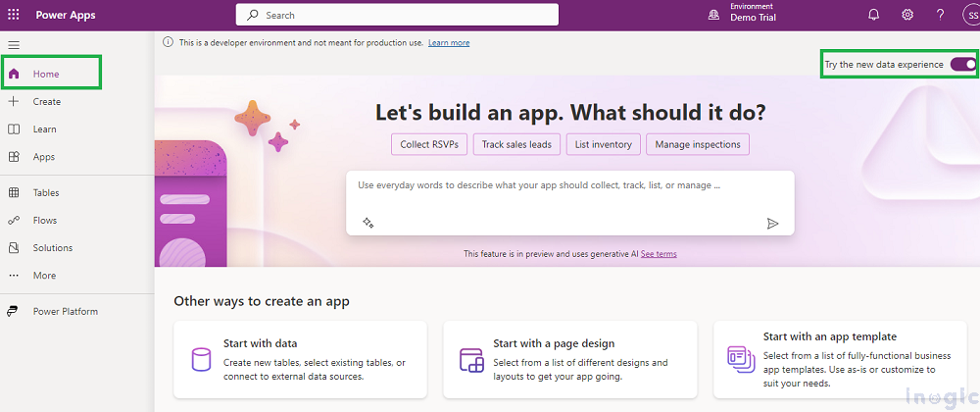Click the environment picker icon
980x412 pixels.
tap(712, 15)
